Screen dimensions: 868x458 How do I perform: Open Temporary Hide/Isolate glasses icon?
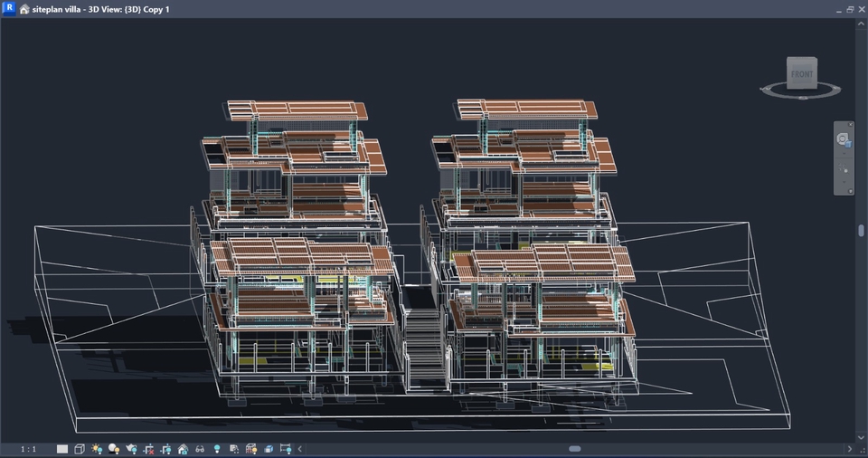pyautogui.click(x=200, y=449)
